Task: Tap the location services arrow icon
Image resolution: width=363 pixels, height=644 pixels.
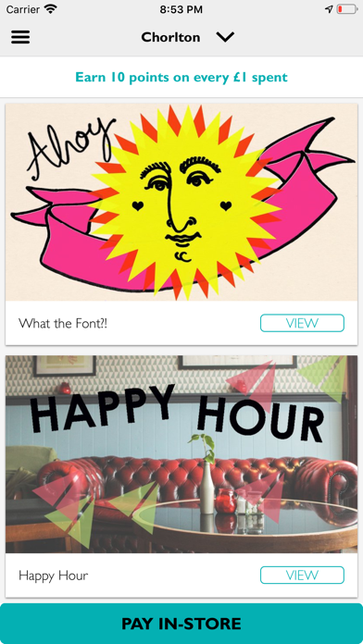Action: pyautogui.click(x=329, y=9)
